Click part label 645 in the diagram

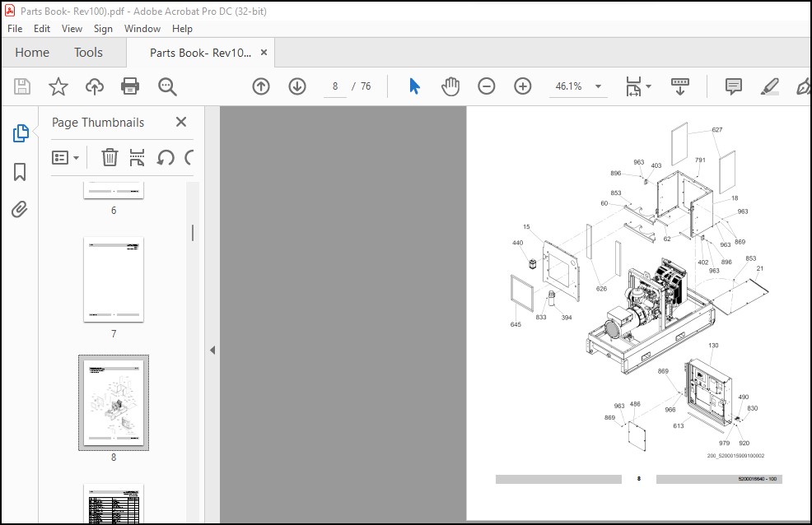click(x=516, y=324)
